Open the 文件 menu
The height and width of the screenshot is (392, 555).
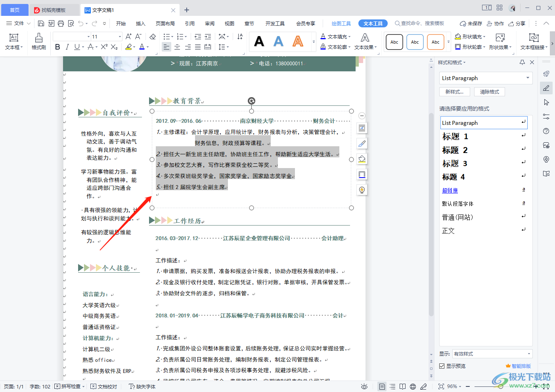(x=18, y=24)
